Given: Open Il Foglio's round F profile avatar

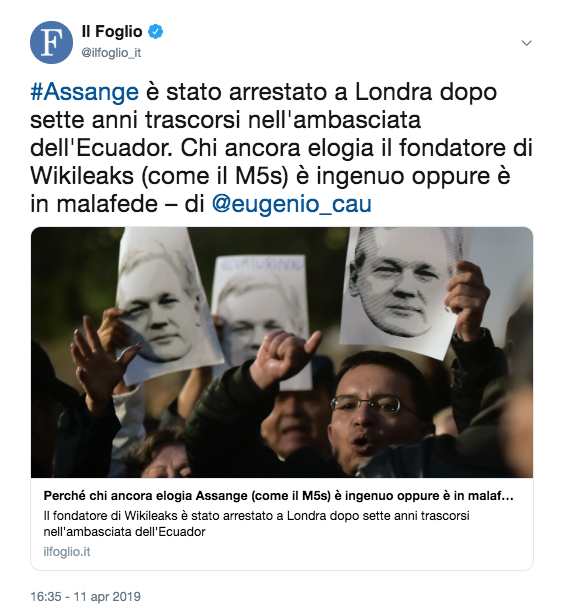Looking at the screenshot, I should coord(51,42).
